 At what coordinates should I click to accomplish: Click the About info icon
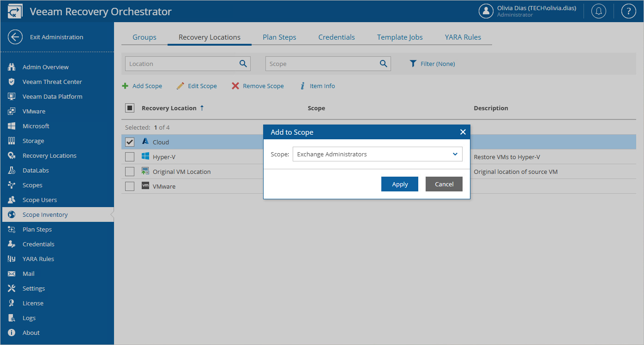pyautogui.click(x=12, y=333)
